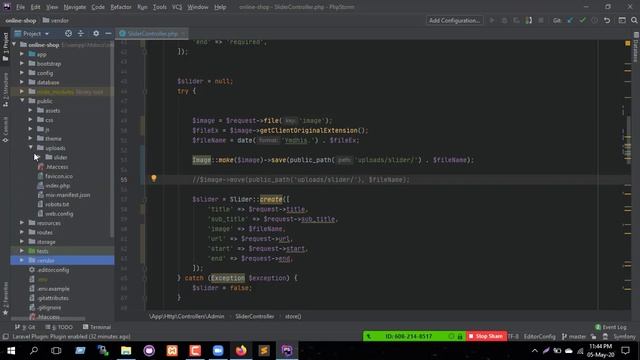Viewport: 640px width, 360px height.
Task: Open the VCS menu
Action: coord(177,7)
